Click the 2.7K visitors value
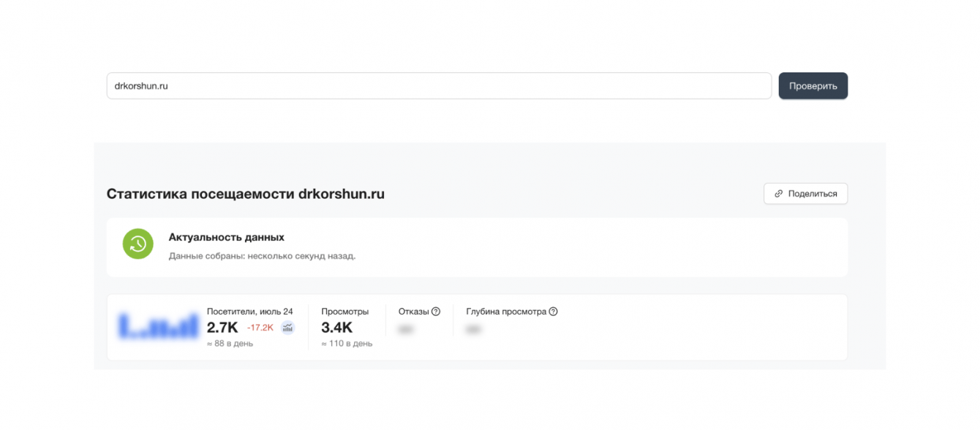The image size is (980, 430). coord(222,328)
